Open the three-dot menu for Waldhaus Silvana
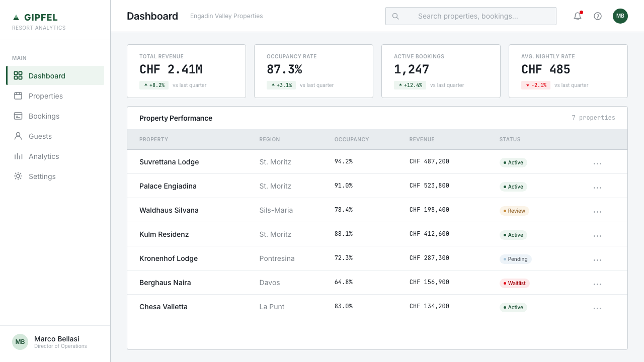644x362 pixels. [597, 212]
